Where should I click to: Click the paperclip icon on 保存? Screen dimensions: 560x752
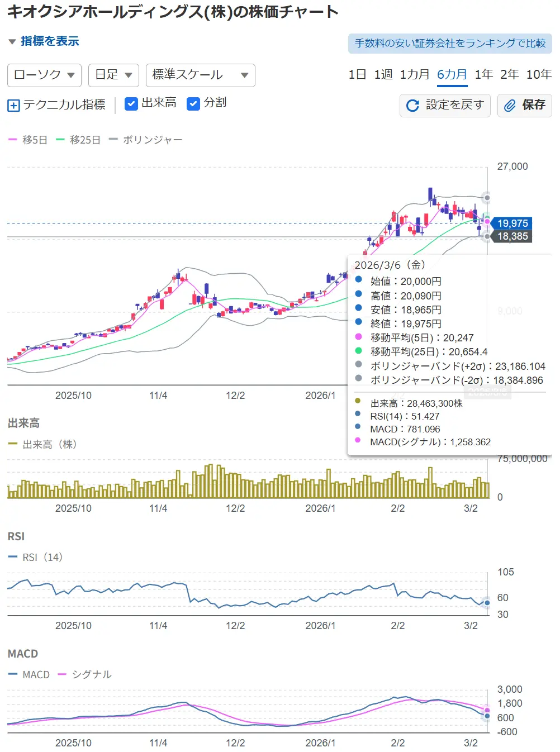coord(510,106)
